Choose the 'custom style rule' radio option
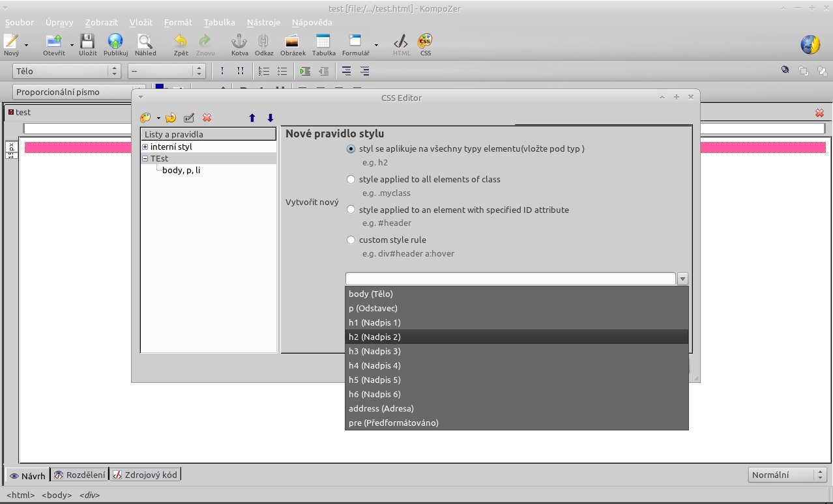This screenshot has height=504, width=833. (351, 240)
